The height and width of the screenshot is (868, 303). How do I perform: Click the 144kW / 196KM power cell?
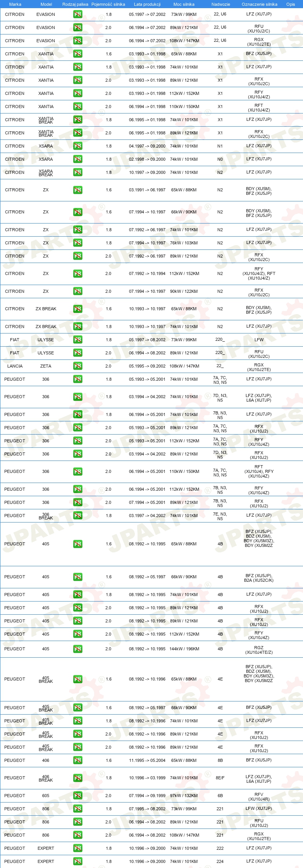click(184, 649)
